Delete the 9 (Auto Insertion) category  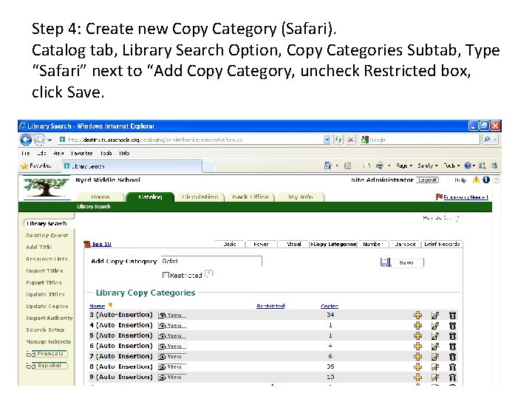tap(452, 378)
